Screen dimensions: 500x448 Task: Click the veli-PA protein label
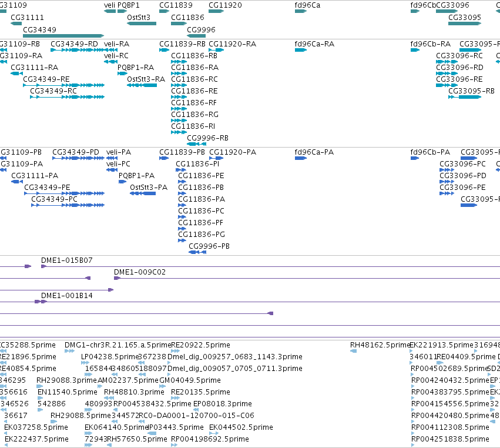pos(119,152)
